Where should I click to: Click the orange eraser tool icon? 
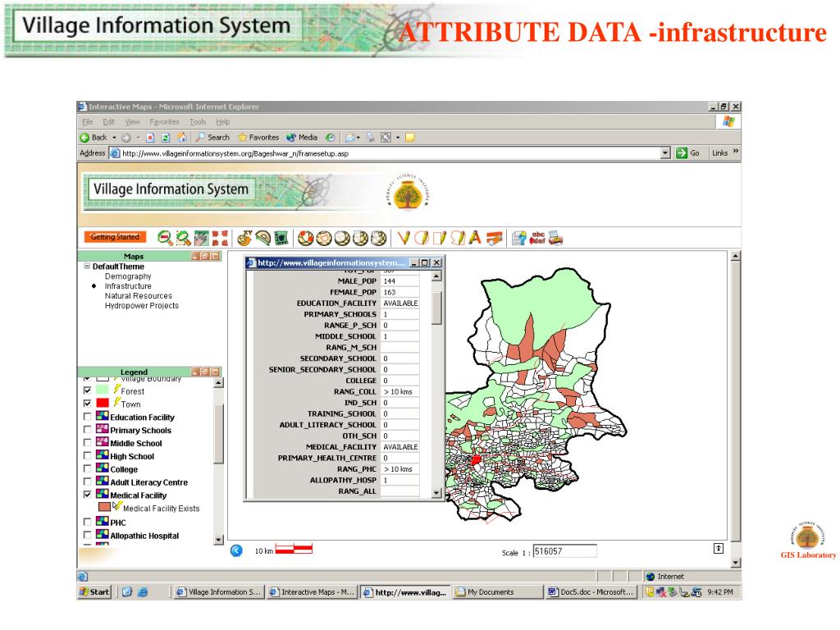pyautogui.click(x=494, y=238)
